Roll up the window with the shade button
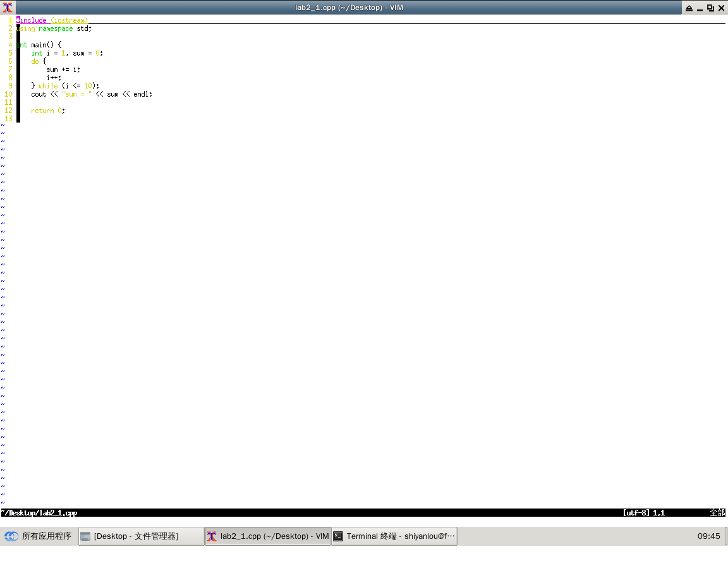The image size is (728, 566). [x=689, y=8]
